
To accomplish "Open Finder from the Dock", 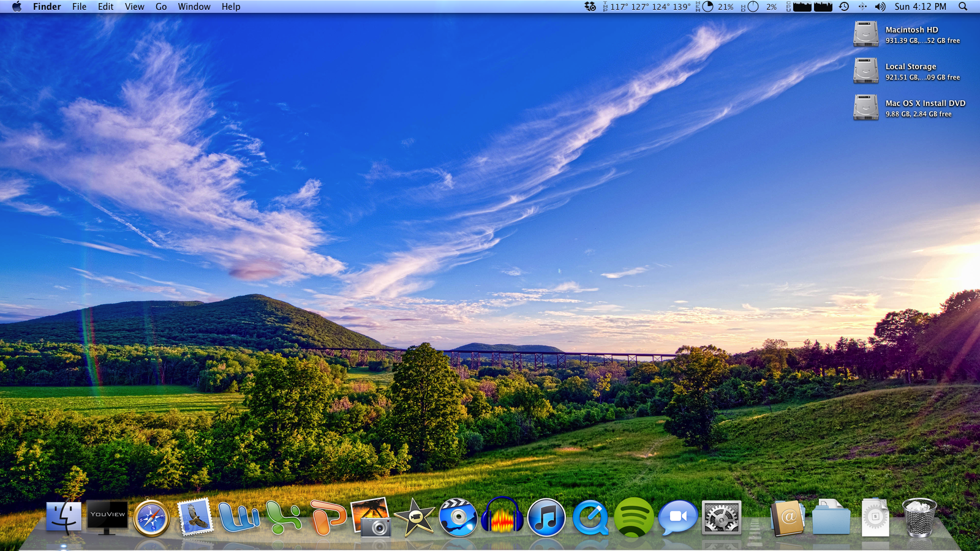I will [x=64, y=518].
